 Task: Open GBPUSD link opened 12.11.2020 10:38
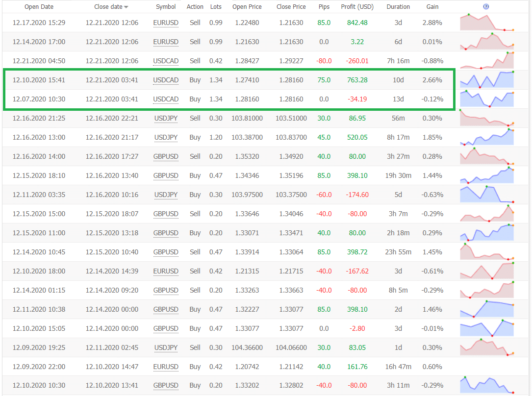(166, 309)
